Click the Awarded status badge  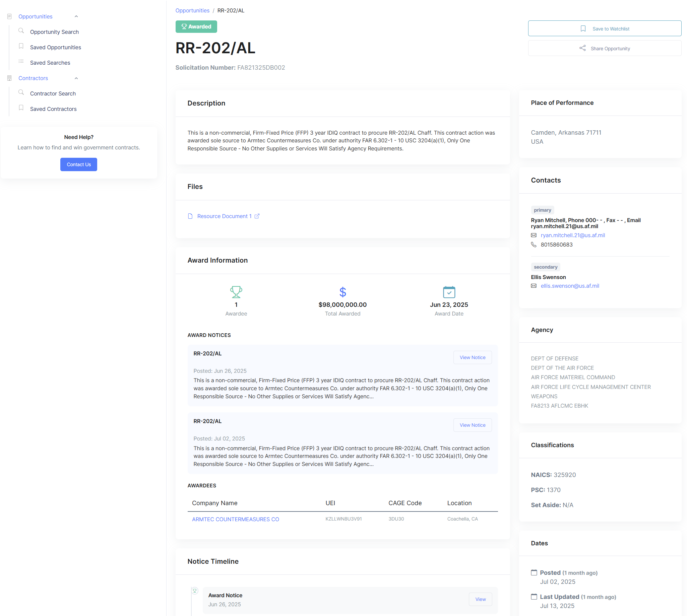pyautogui.click(x=196, y=27)
